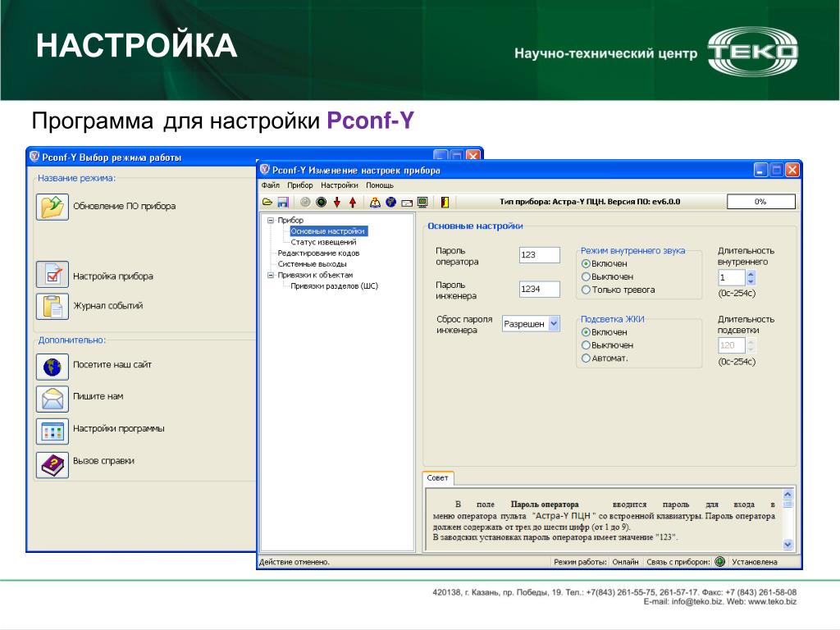840x630 pixels.
Task: Increase internal sound duration with up stepper
Action: pos(751,274)
